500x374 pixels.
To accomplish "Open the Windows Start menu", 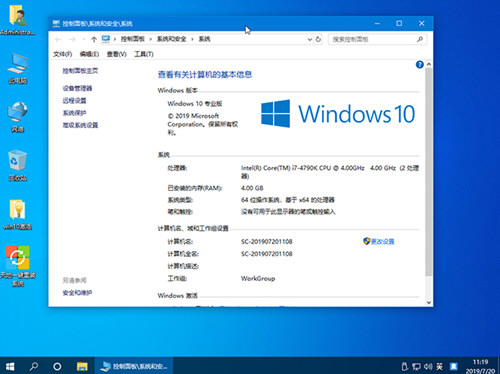I will tap(10, 366).
